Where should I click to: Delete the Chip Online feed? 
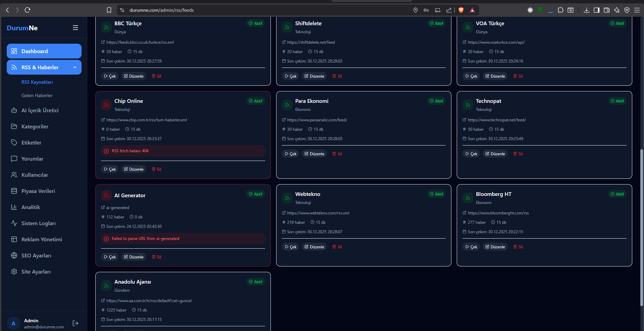(x=156, y=169)
